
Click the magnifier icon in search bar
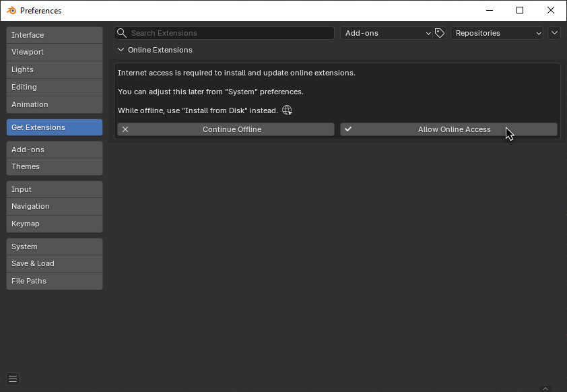point(122,33)
